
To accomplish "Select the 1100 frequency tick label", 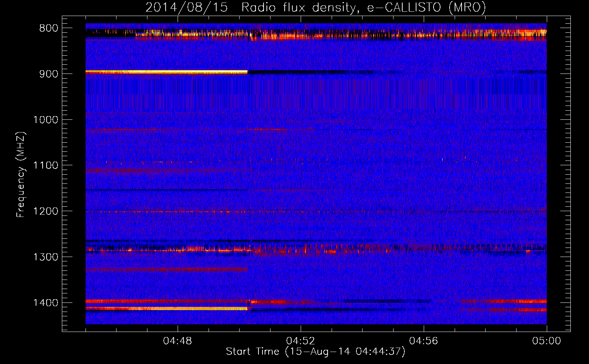I will pos(46,166).
